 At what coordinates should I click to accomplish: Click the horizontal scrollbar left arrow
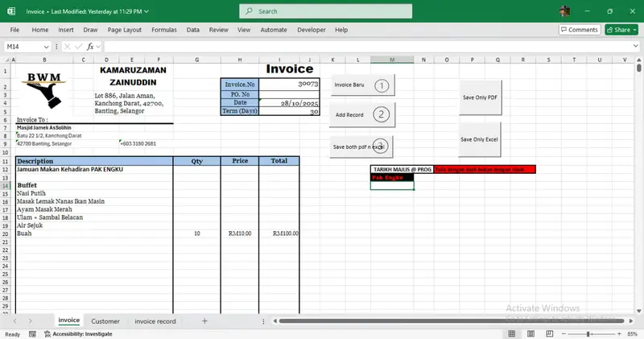tap(275, 321)
